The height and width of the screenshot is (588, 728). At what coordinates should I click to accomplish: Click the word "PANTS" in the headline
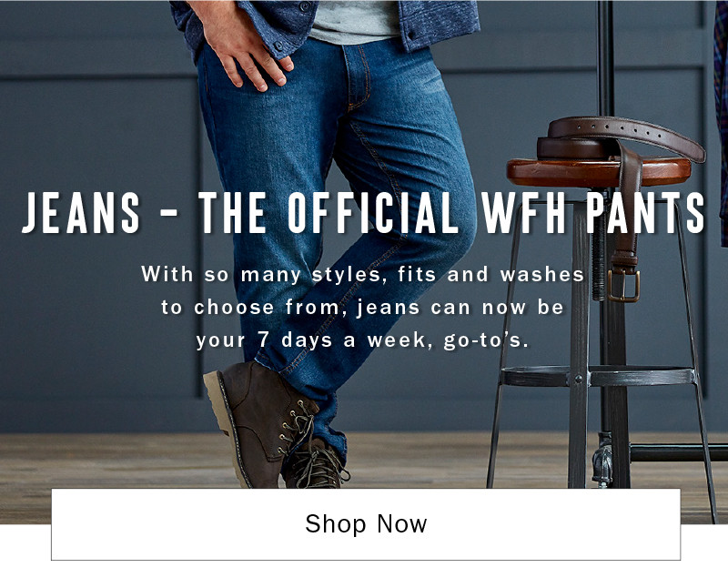tap(645, 212)
